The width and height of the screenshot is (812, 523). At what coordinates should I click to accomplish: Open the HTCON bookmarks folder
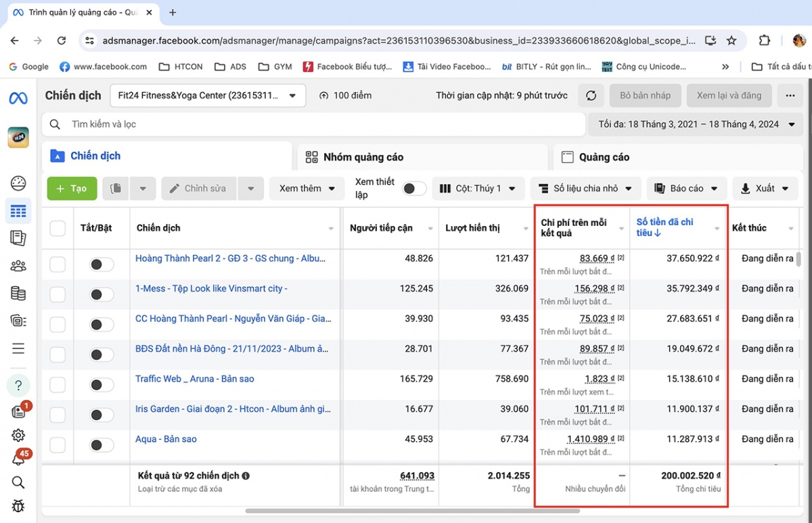pos(180,66)
